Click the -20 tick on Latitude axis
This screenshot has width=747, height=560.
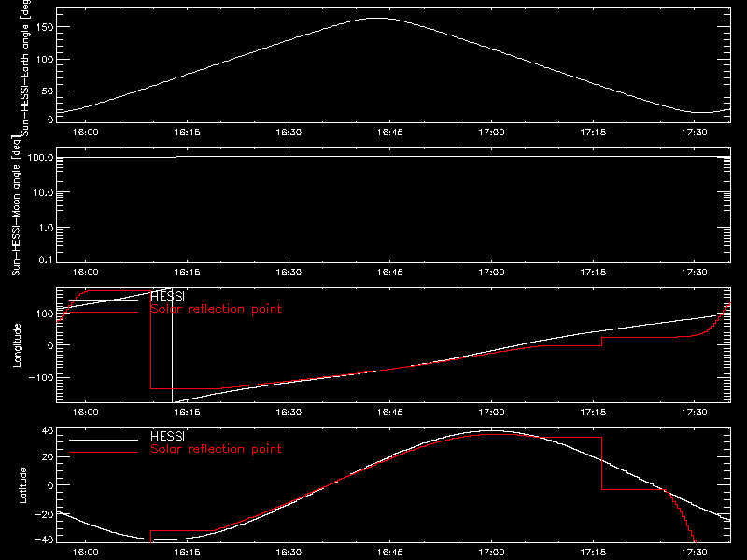(44, 514)
